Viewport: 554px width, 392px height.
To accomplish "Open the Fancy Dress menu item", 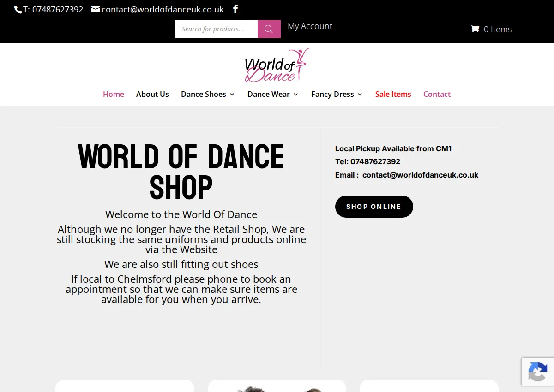I will [332, 94].
